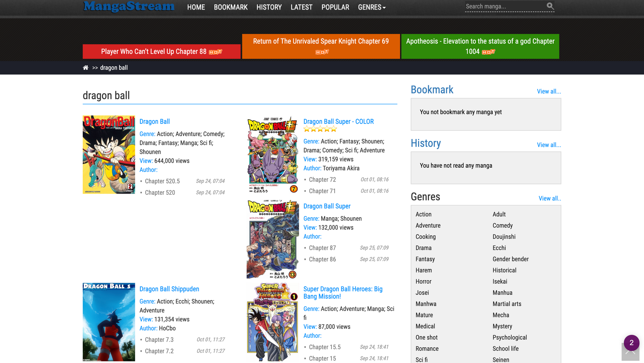The width and height of the screenshot is (644, 363).
Task: Open the BOOKMARK menu item
Action: point(231,7)
